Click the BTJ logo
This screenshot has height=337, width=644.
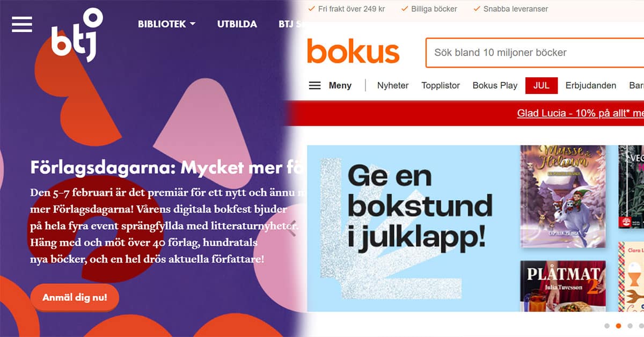(77, 35)
